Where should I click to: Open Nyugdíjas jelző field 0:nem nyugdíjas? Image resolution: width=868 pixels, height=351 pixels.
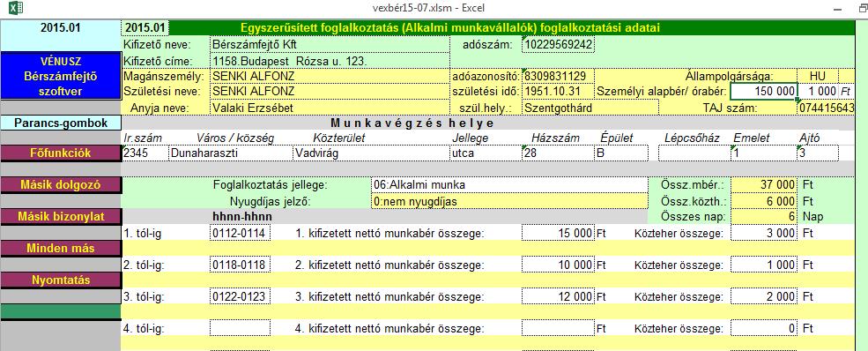[509, 202]
